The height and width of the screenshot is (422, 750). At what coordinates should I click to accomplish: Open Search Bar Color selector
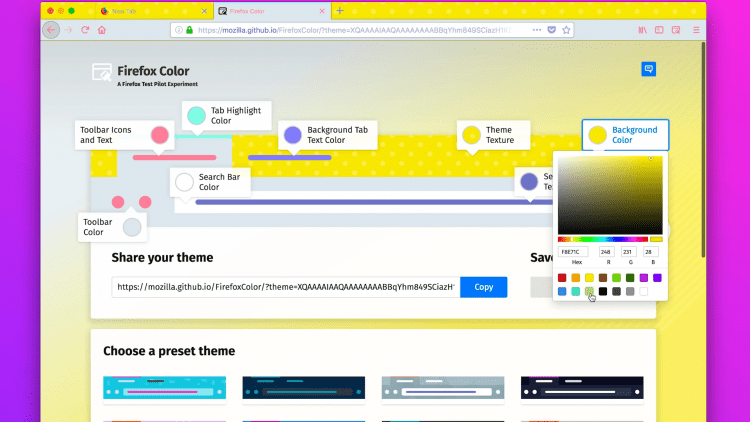coord(210,182)
